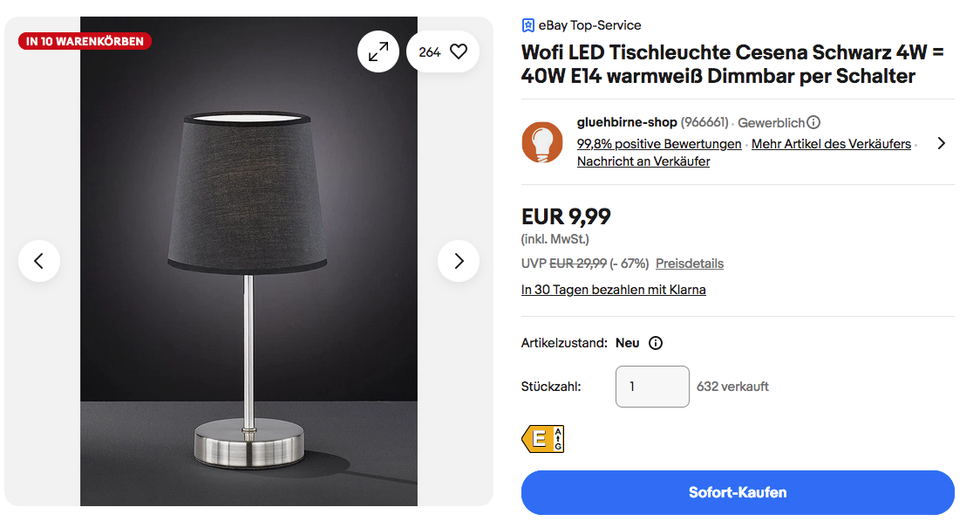Open gluehbirne-shop seller logo
Image resolution: width=980 pixels, height=521 pixels.
click(x=542, y=142)
